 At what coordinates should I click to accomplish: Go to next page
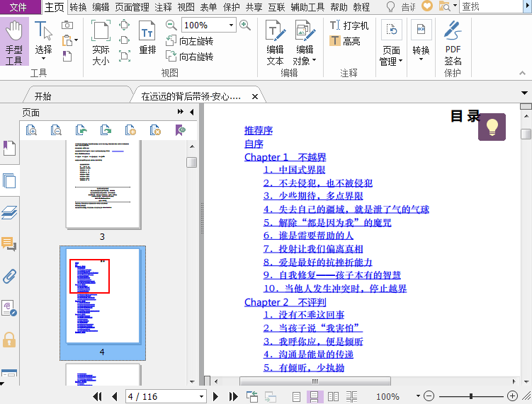(x=215, y=396)
